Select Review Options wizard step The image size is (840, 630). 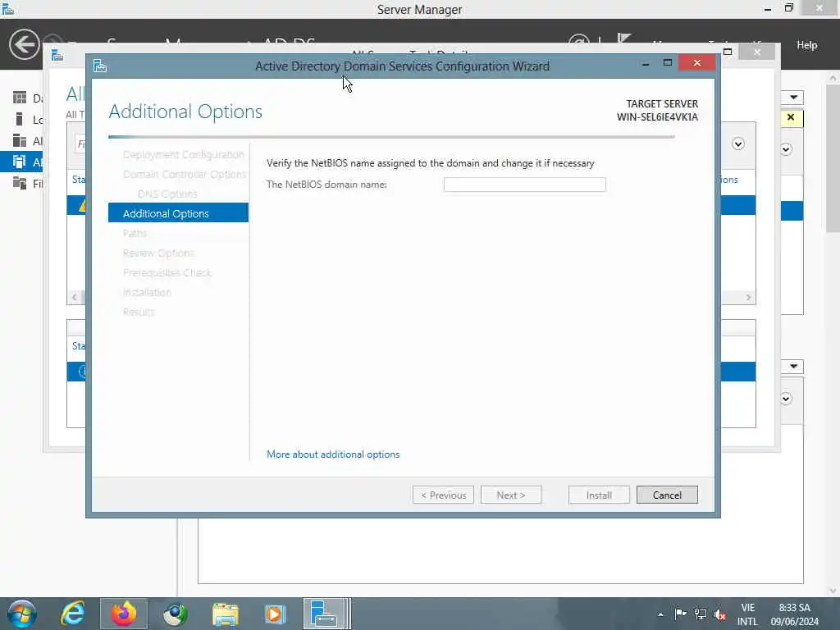pos(158,253)
